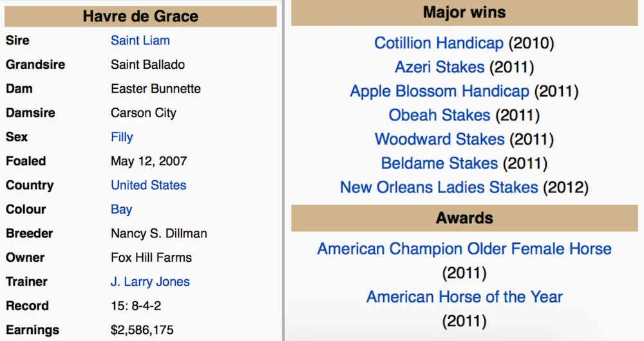Open the Saint Liam sire link
The height and width of the screenshot is (341, 644).
(x=140, y=41)
